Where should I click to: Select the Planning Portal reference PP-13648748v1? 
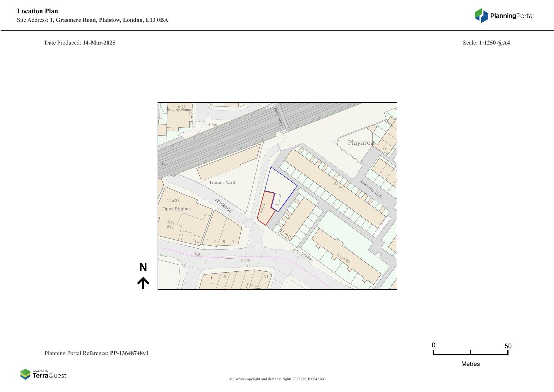pyautogui.click(x=129, y=353)
